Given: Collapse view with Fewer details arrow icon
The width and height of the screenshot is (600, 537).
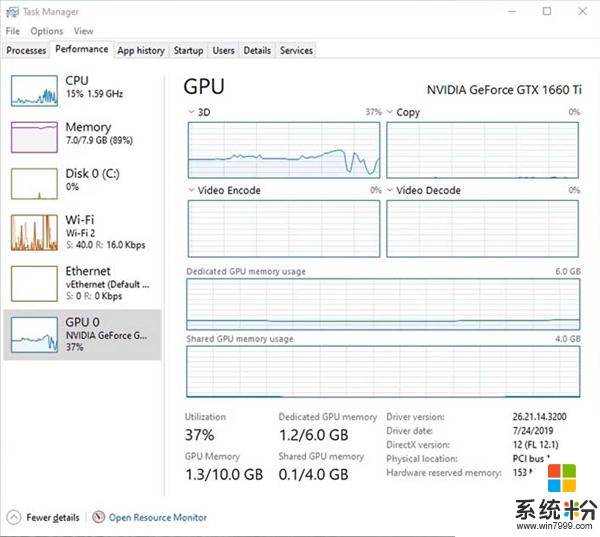Looking at the screenshot, I should click(x=14, y=517).
